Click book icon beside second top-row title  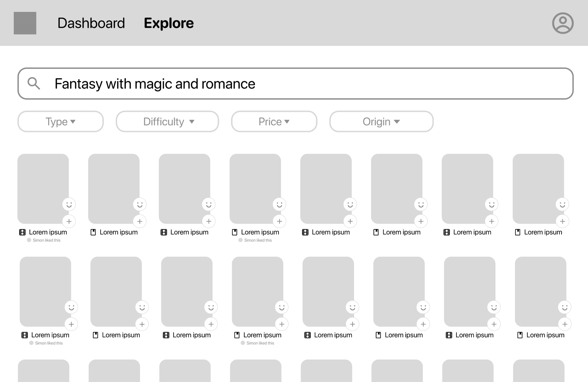[x=93, y=232]
